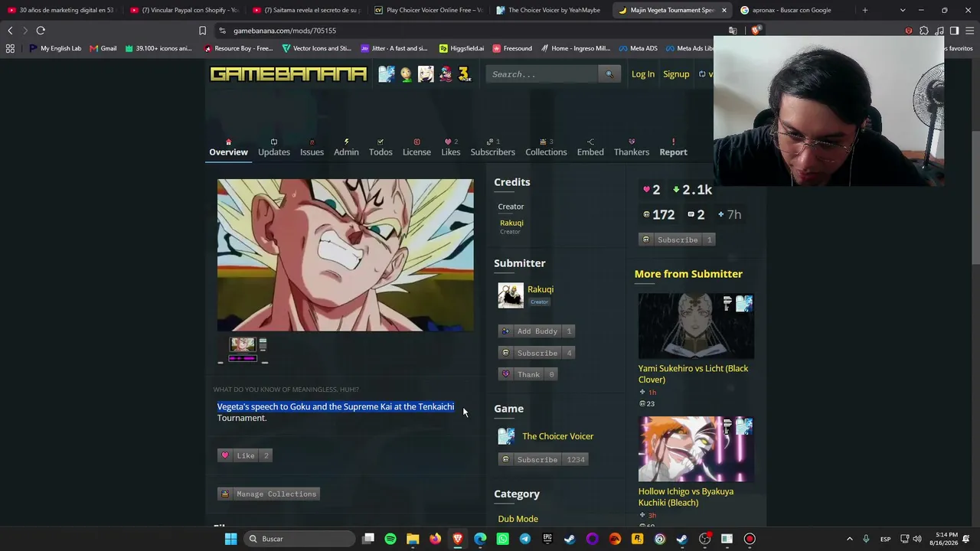Toggle Subscribe to this mod under stats
Viewport: 980px width, 551px height.
(678, 240)
